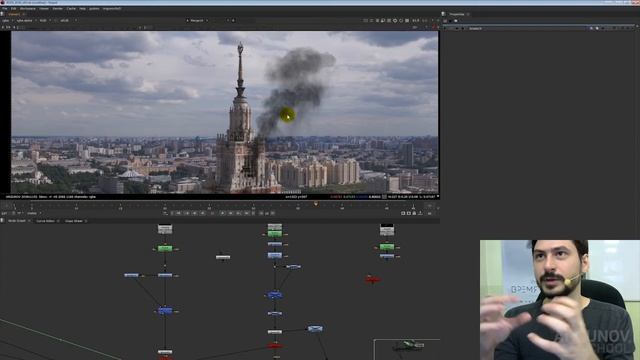The height and width of the screenshot is (360, 640).
Task: Switch to the Curve Editor tab
Action: [45, 221]
